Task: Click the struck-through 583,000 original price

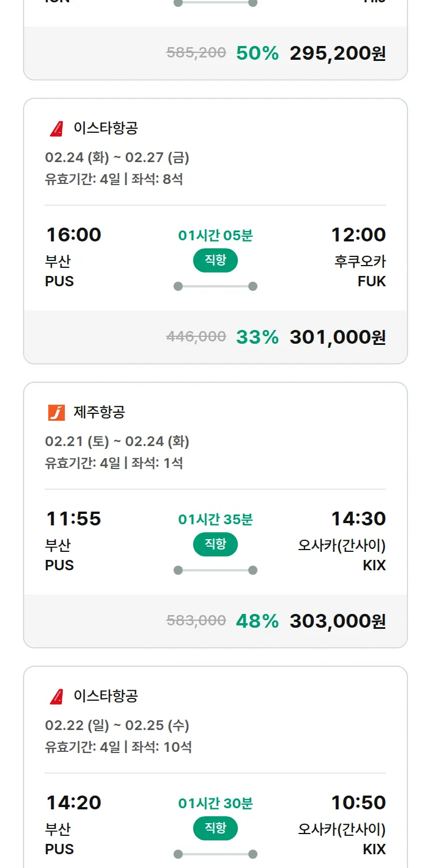Action: pyautogui.click(x=196, y=620)
